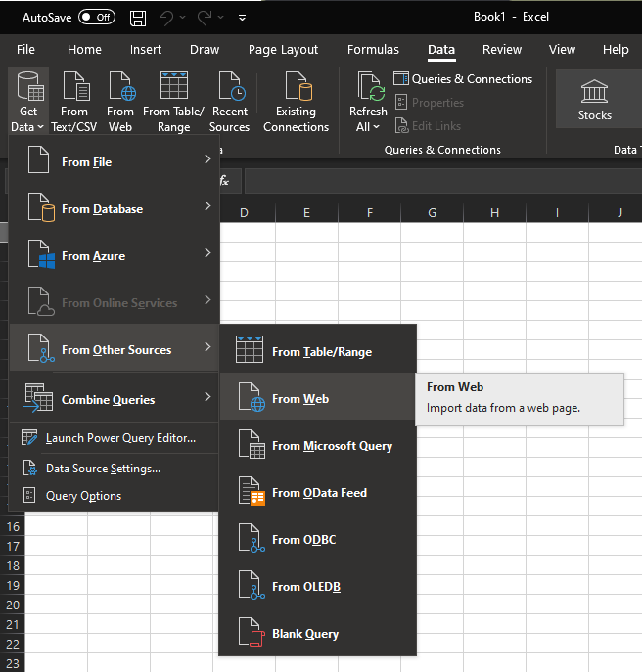Image resolution: width=642 pixels, height=672 pixels.
Task: Choose From Table/Range in the submenu
Action: (318, 351)
